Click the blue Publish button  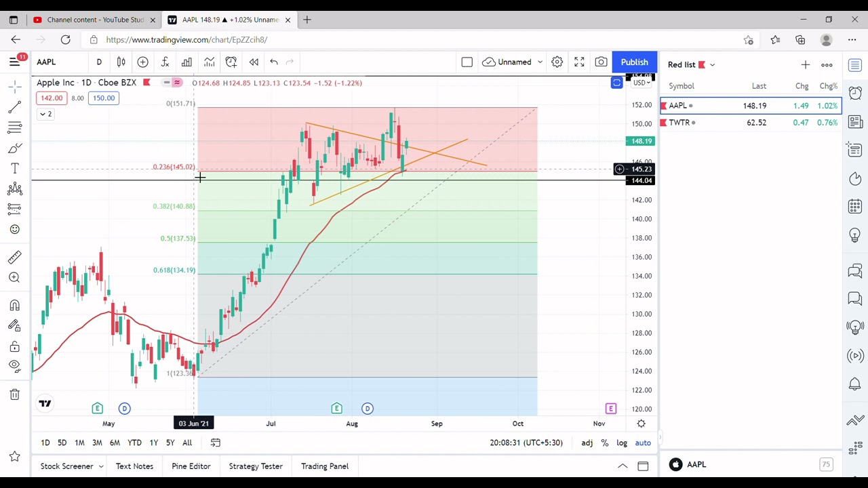pos(634,62)
